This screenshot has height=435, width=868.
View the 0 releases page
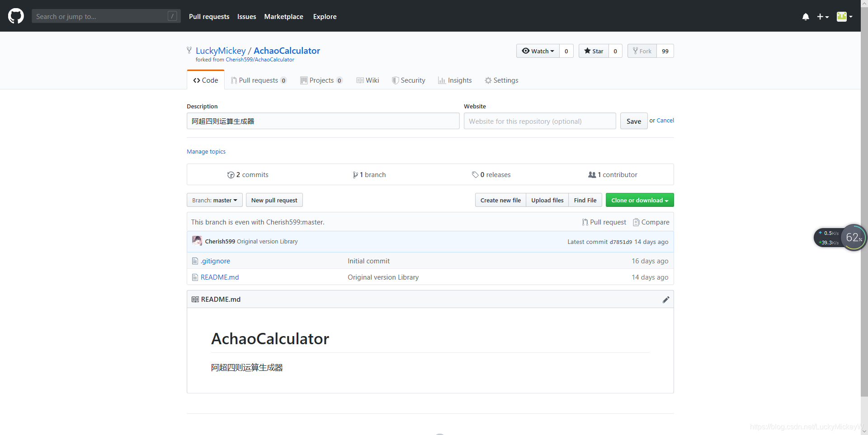point(491,175)
